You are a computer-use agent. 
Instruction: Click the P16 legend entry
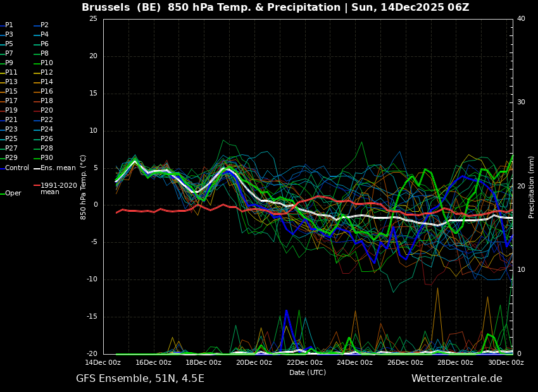pyautogui.click(x=47, y=92)
